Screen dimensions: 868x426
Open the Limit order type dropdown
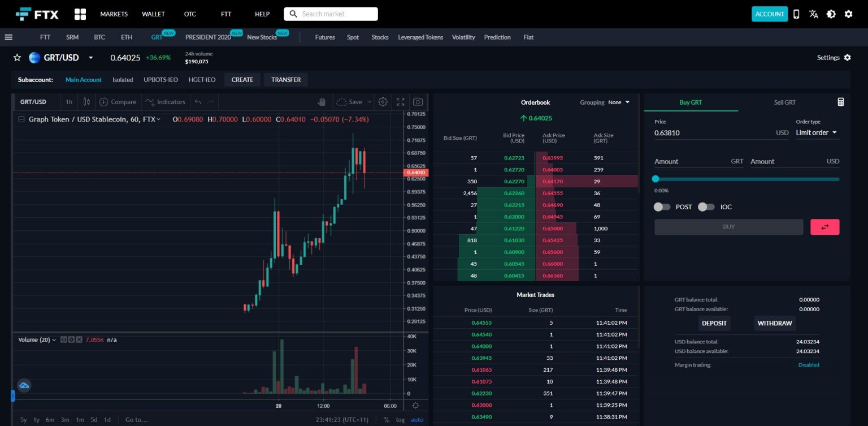[x=815, y=132]
